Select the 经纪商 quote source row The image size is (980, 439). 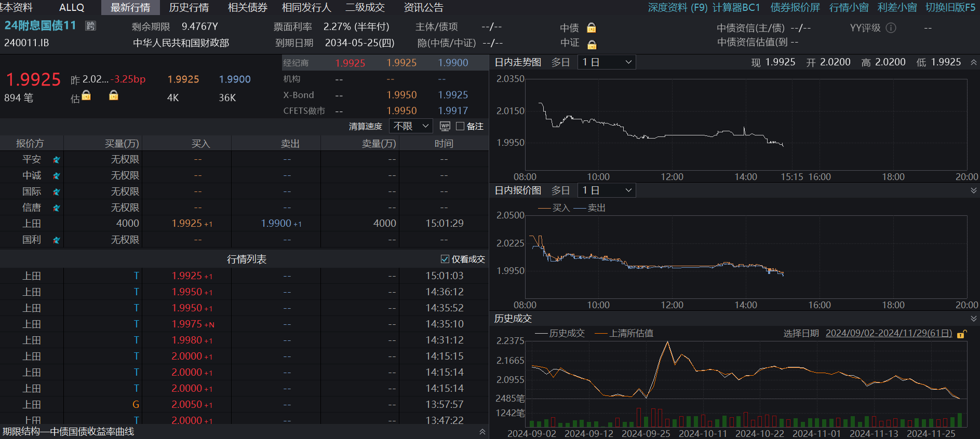pos(385,63)
